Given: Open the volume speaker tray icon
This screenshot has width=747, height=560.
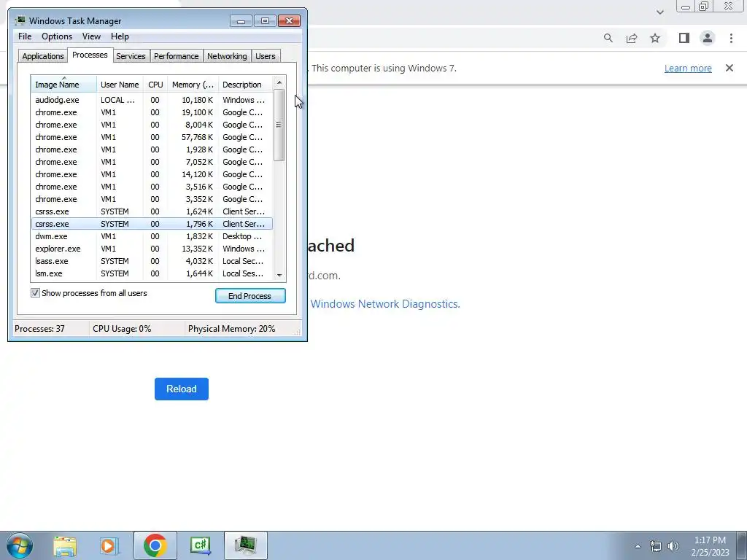Looking at the screenshot, I should [x=673, y=546].
